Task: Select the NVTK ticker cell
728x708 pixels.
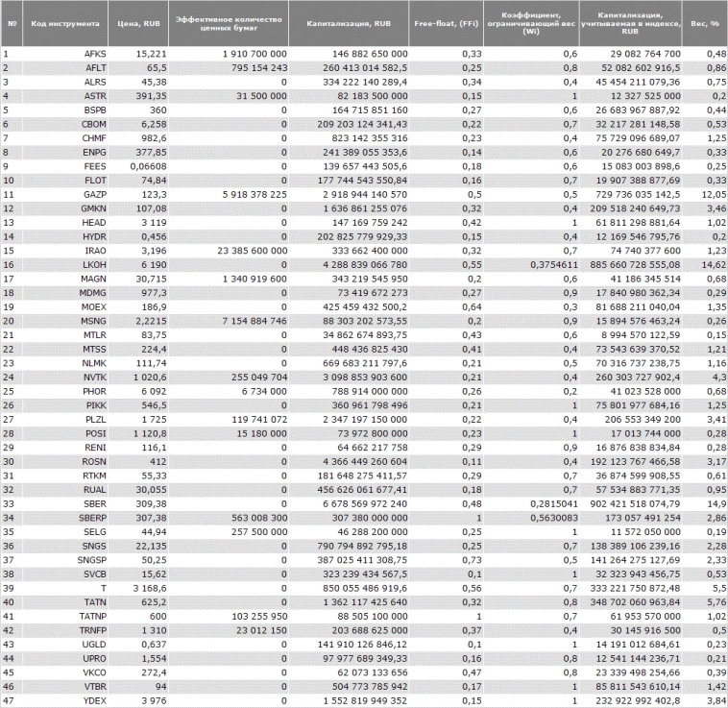Action: point(65,377)
